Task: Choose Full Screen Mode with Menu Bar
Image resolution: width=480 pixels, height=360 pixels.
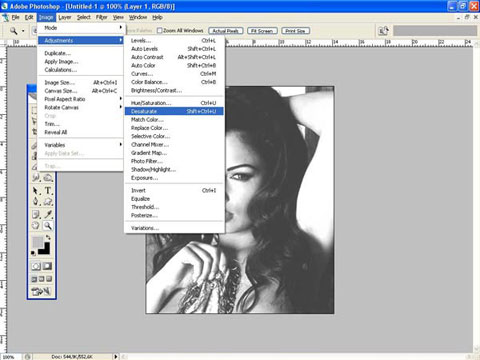Action: [41, 279]
